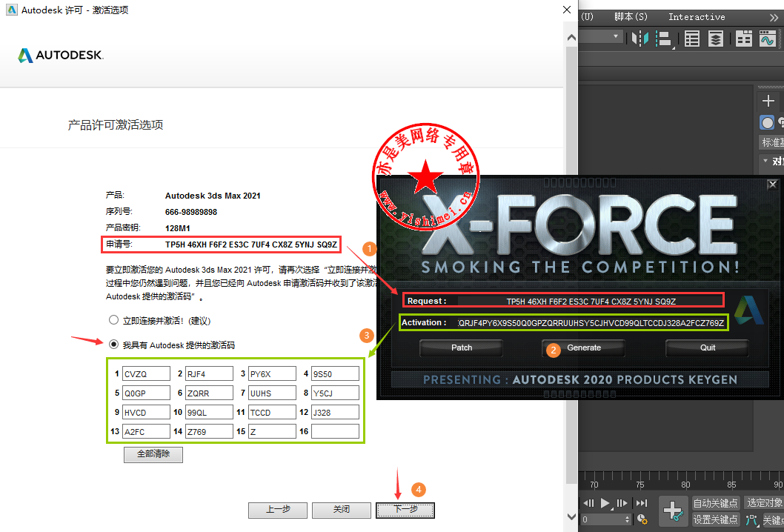
Task: Click the 全部清除 button
Action: click(153, 454)
